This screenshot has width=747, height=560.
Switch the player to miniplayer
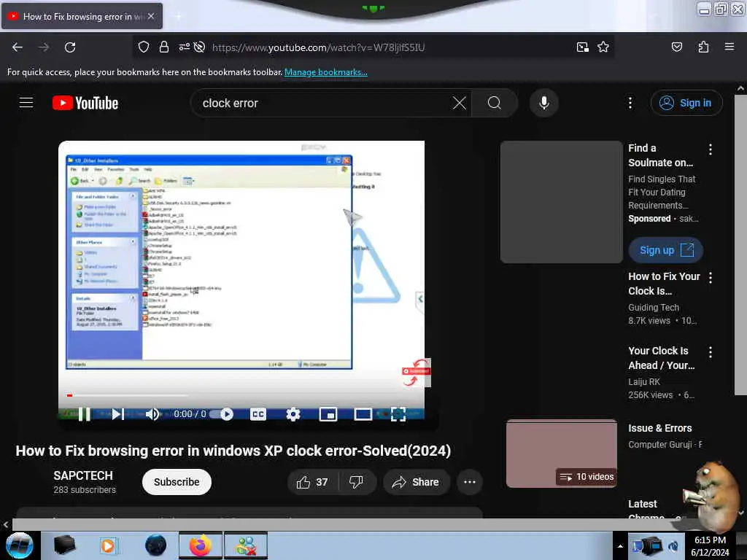(x=328, y=414)
